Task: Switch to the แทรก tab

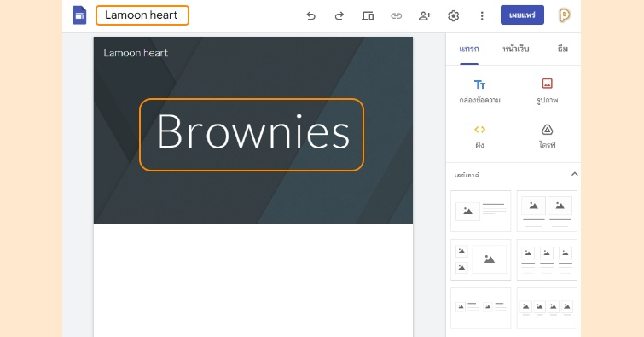Action: click(x=469, y=49)
